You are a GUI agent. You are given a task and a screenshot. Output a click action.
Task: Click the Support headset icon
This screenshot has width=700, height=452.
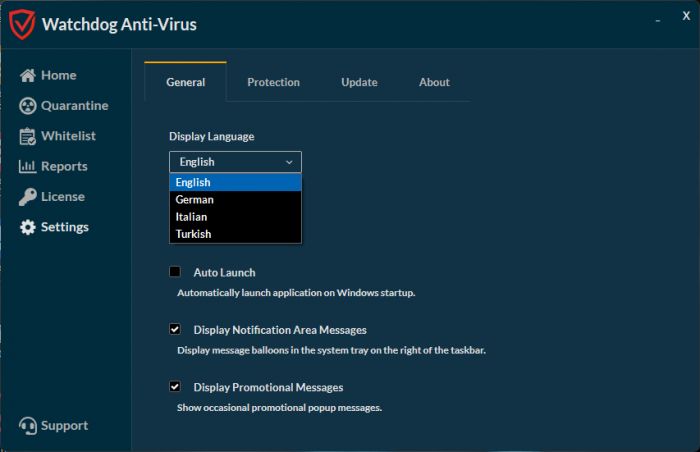pos(28,426)
